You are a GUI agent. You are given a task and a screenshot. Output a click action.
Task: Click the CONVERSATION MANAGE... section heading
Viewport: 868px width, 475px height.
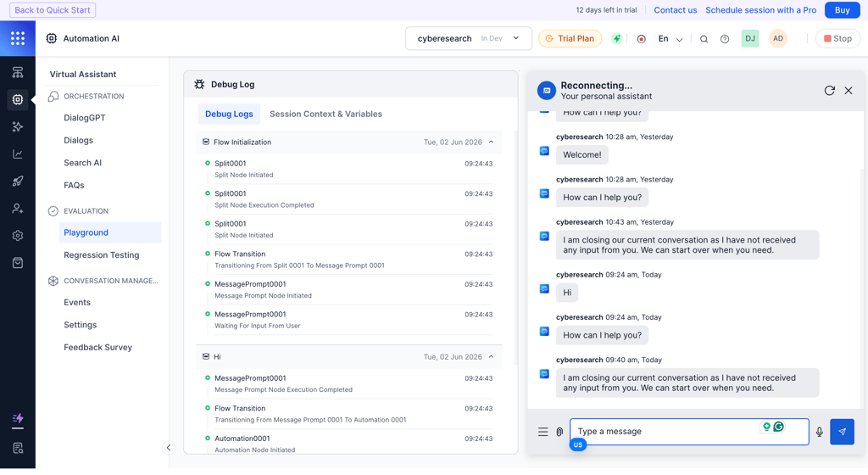coord(111,281)
